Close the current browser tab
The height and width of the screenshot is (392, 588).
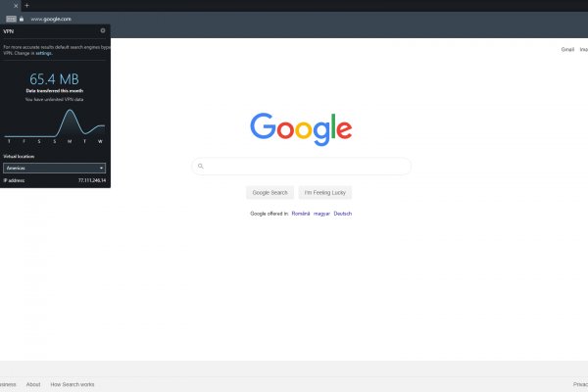(16, 6)
